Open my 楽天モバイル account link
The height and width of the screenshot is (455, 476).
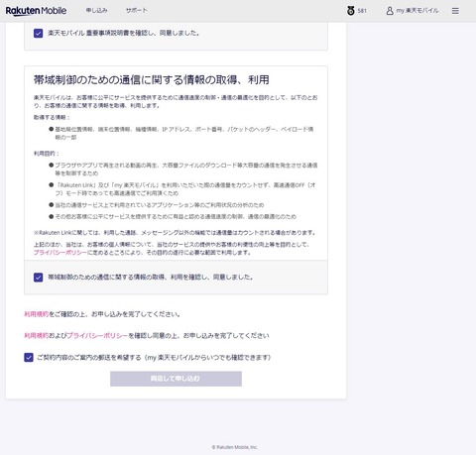pos(417,11)
